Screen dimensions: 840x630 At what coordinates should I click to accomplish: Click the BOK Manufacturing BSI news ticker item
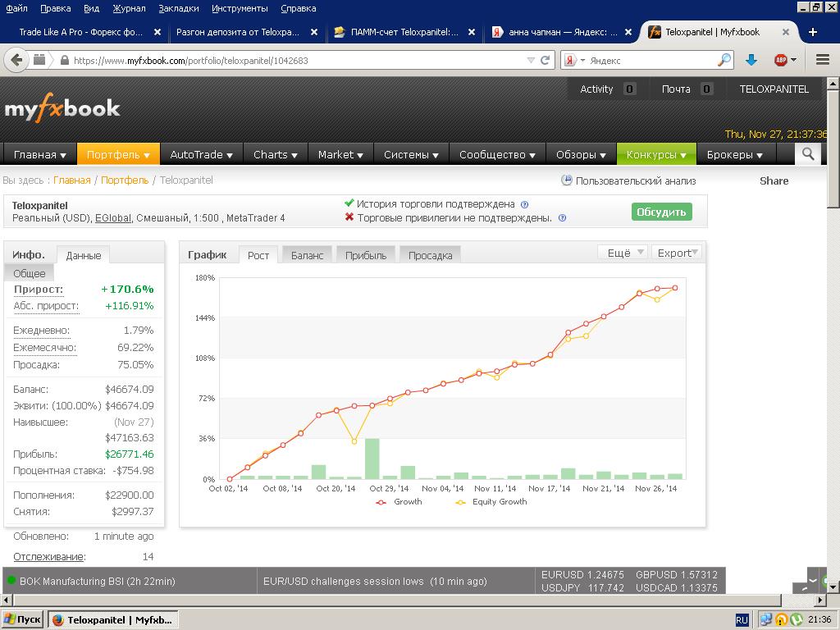click(x=97, y=581)
